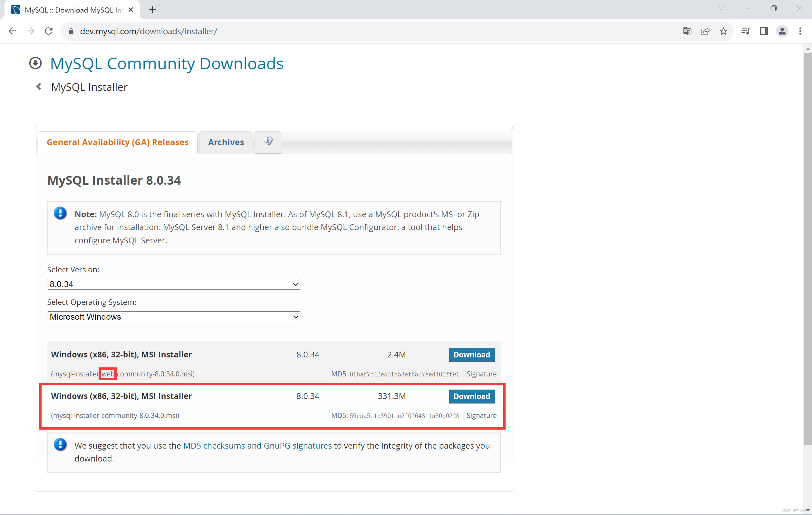
Task: Open the tab search chevron
Action: (722, 8)
